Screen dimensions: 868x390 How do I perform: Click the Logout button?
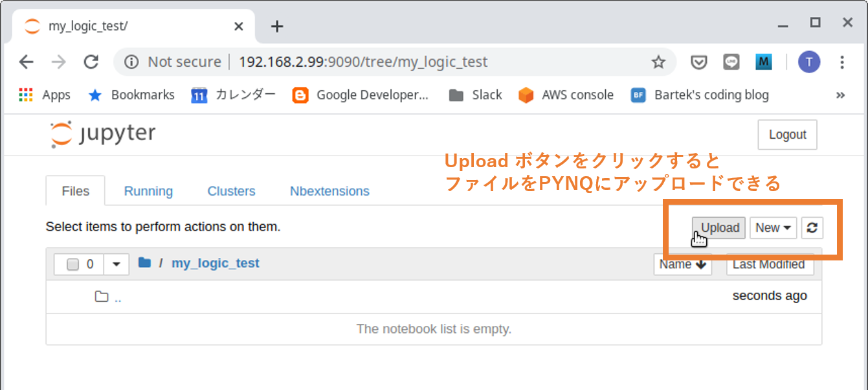(x=787, y=135)
